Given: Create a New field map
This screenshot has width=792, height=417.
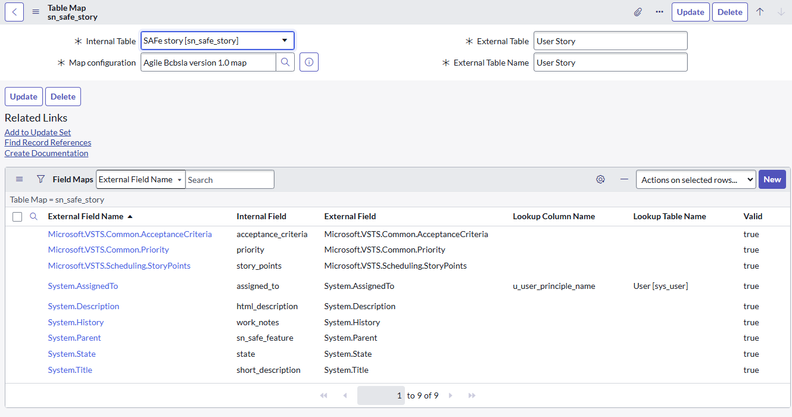Looking at the screenshot, I should pos(772,179).
